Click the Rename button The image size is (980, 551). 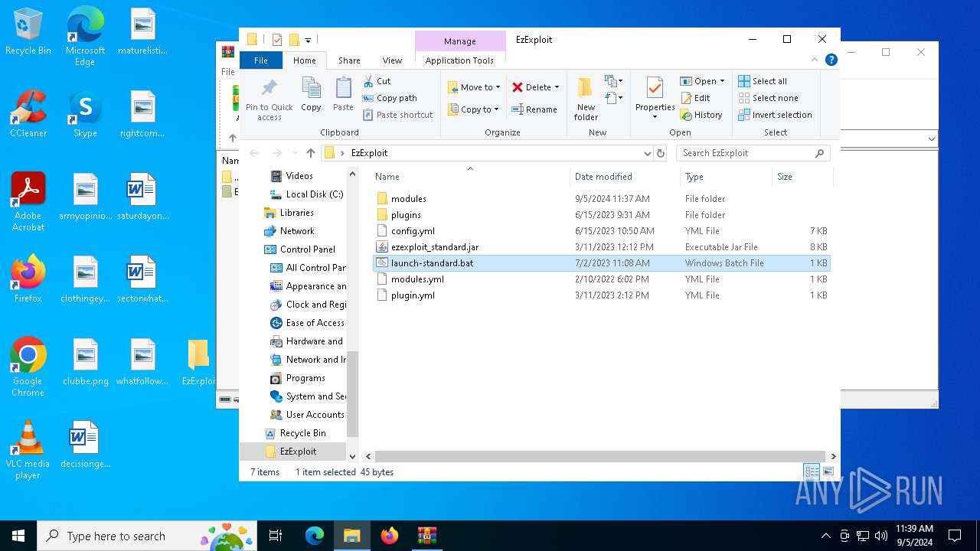(x=534, y=109)
